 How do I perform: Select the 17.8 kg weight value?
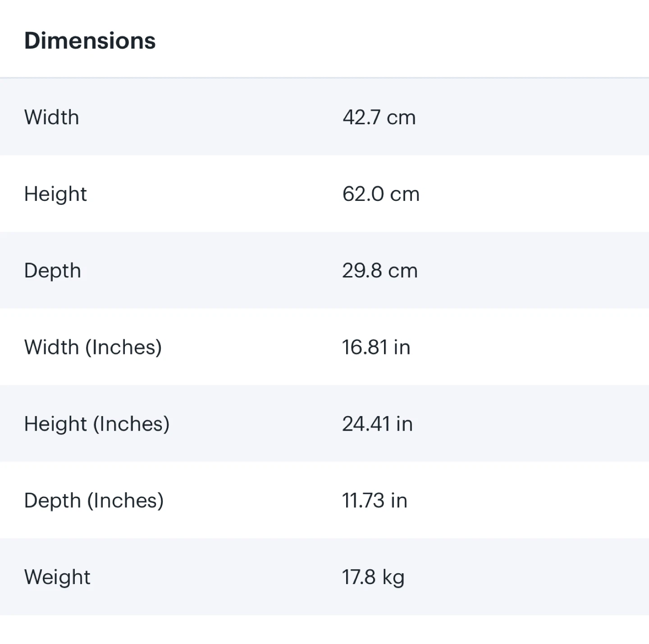pyautogui.click(x=373, y=577)
